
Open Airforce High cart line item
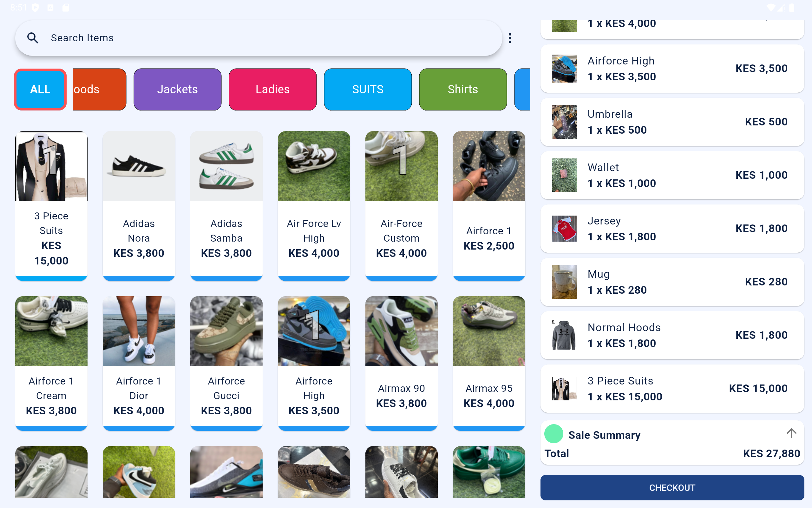[672, 69]
